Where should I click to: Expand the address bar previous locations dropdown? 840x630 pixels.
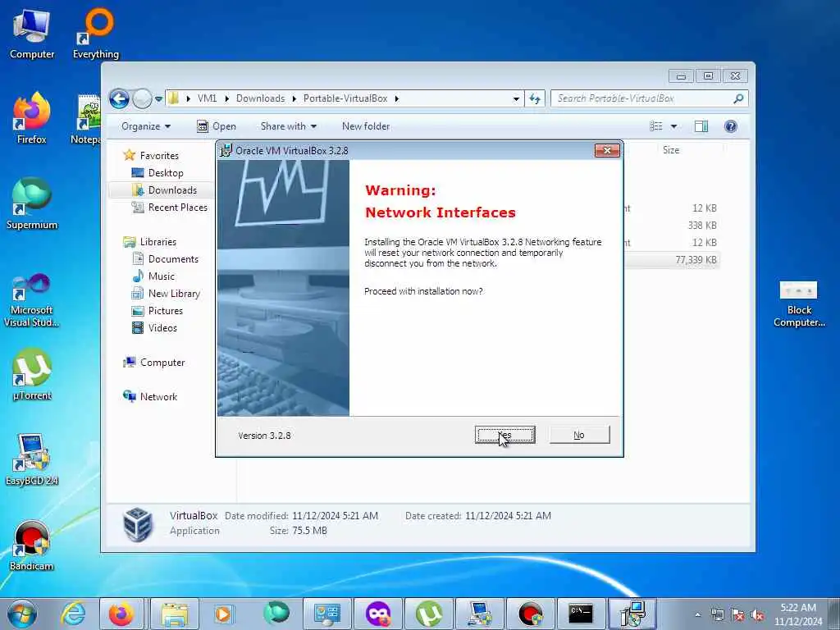tap(516, 98)
